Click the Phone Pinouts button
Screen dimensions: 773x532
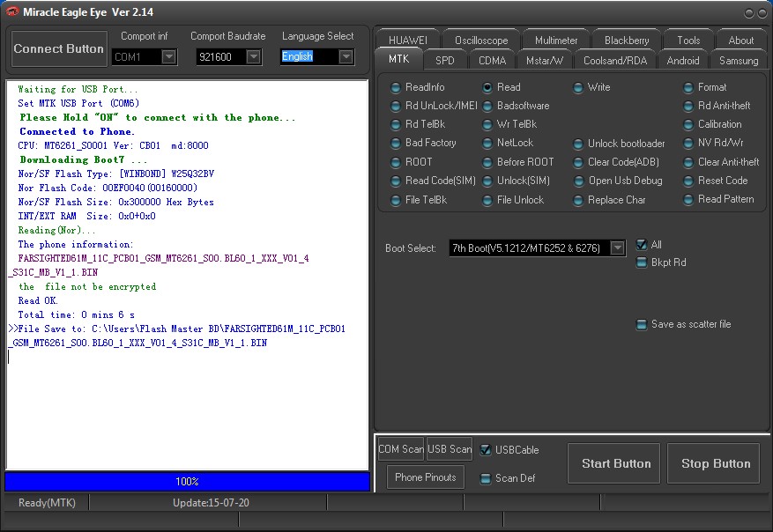426,477
